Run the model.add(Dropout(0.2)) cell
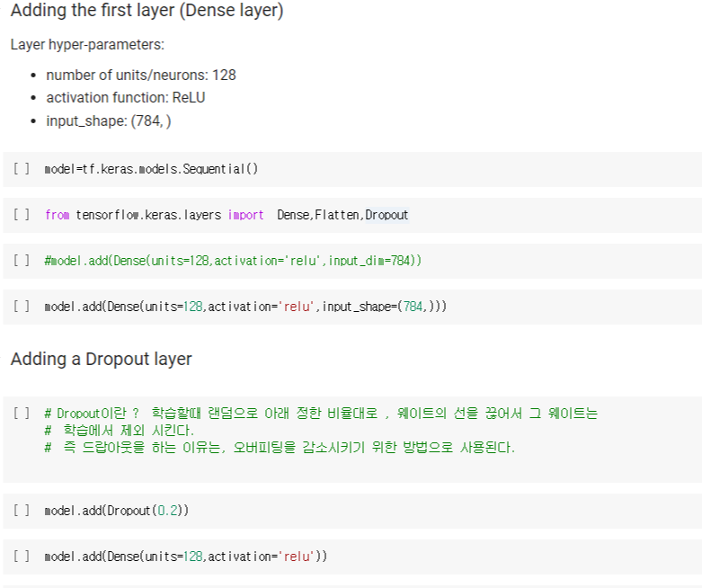Viewport: 702px width, 588px height. (x=21, y=510)
